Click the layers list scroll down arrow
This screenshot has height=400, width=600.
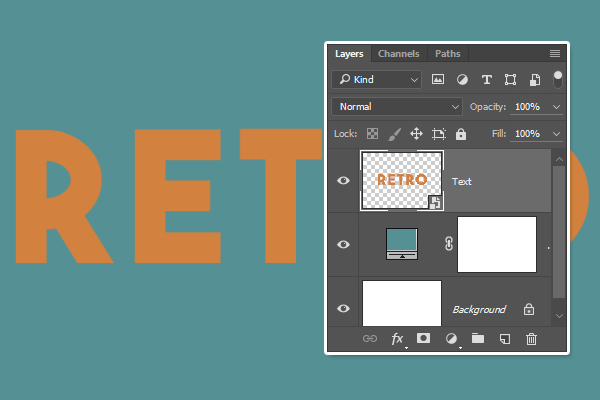point(559,316)
